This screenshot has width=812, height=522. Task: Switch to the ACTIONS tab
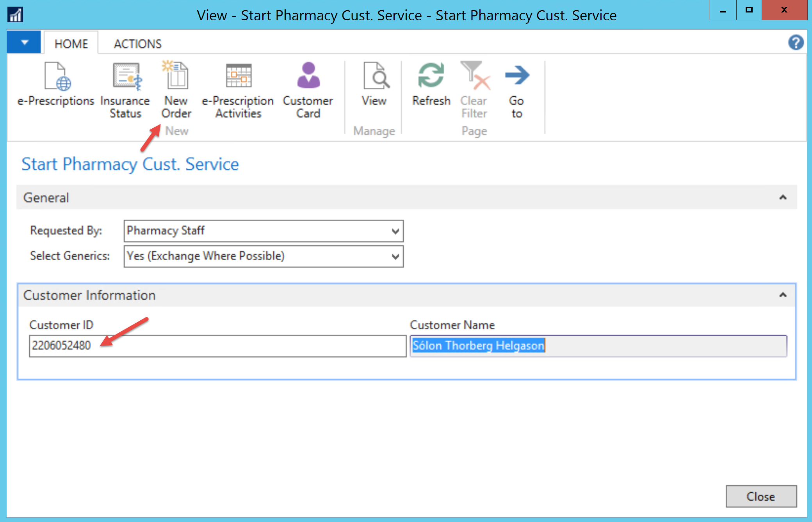click(x=137, y=44)
